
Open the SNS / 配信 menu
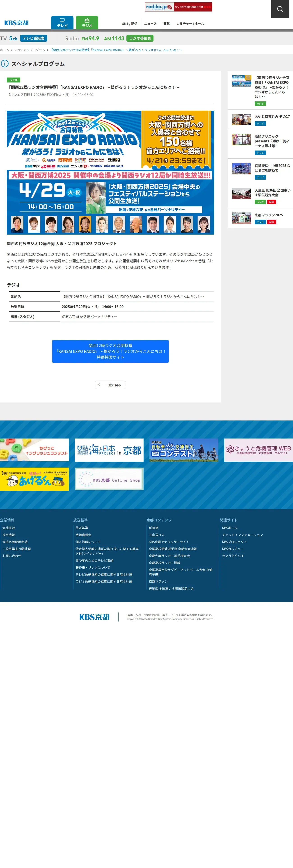(x=129, y=24)
